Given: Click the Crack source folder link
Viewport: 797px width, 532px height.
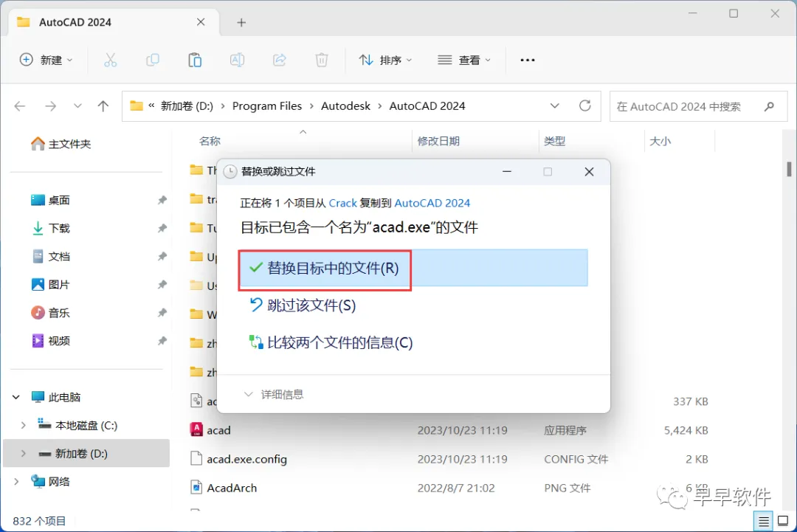Looking at the screenshot, I should click(x=342, y=203).
